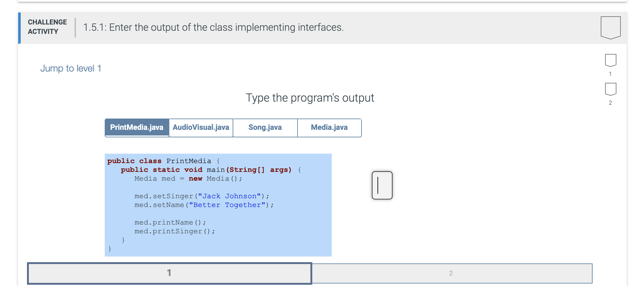Click the 1.5.1 activity title text
Image resolution: width=644 pixels, height=286 pixels.
click(213, 27)
